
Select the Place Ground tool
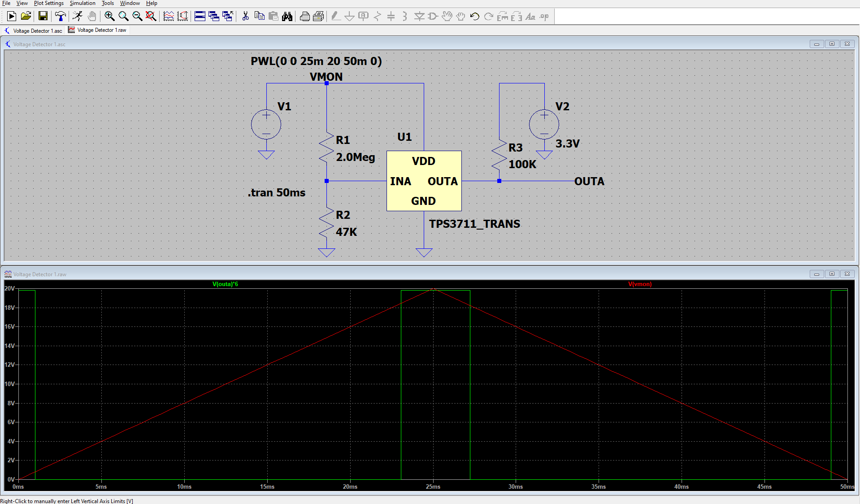349,17
